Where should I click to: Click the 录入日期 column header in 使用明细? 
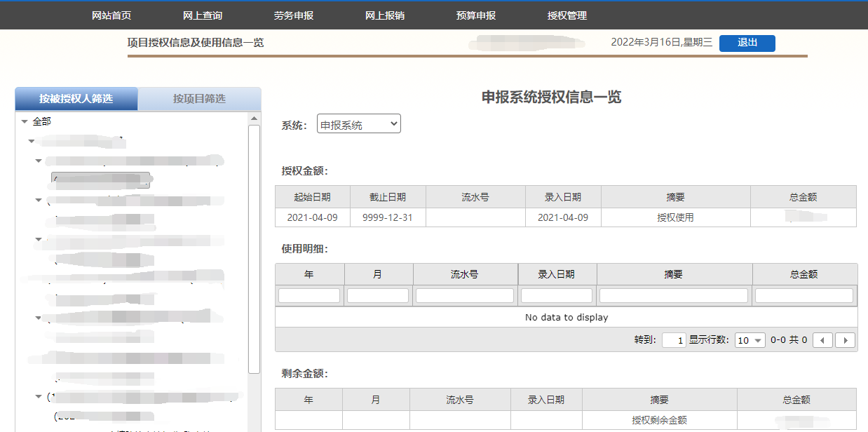pos(557,274)
